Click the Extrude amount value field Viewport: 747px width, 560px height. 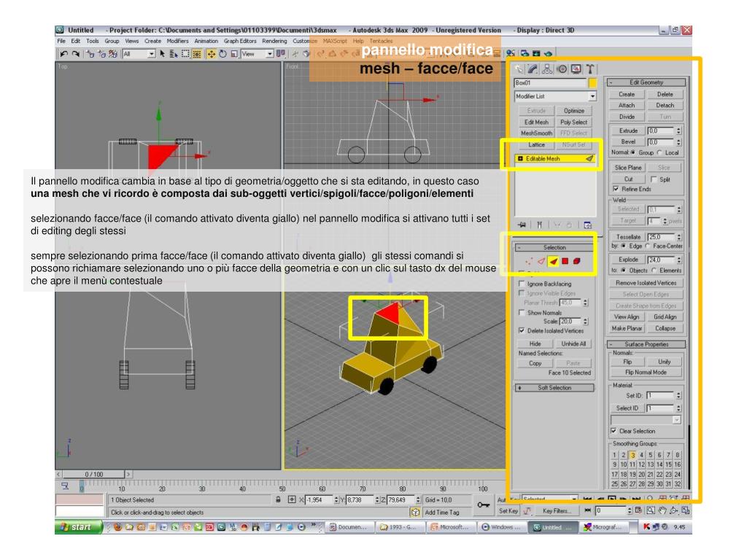(661, 131)
